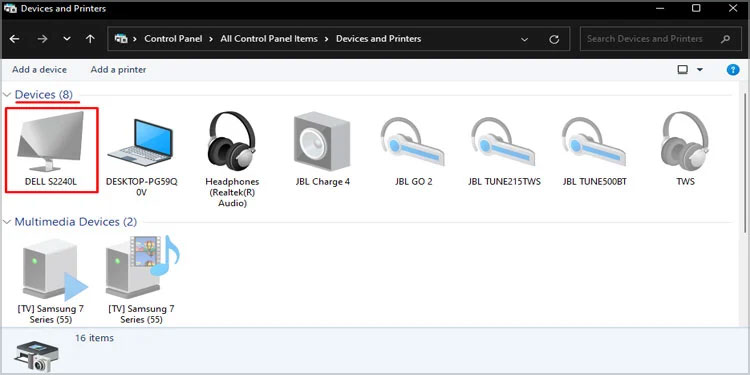Screen dimensions: 750x375
Task: Select the JBL Charge 4 speaker icon
Action: [322, 141]
